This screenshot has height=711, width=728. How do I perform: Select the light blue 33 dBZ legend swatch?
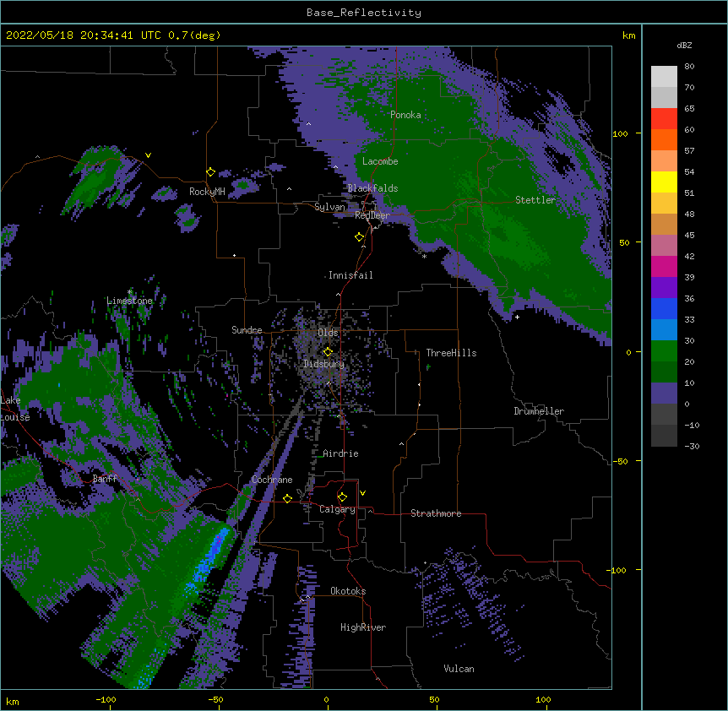click(x=664, y=329)
